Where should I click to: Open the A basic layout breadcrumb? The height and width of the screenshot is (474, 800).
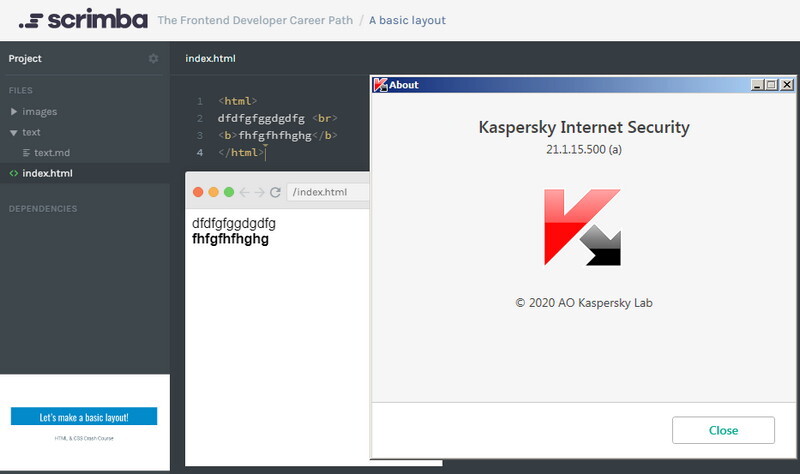tap(407, 20)
